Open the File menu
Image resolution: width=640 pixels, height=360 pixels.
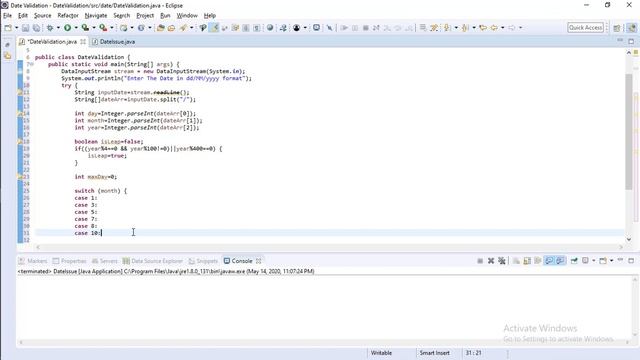(7, 16)
